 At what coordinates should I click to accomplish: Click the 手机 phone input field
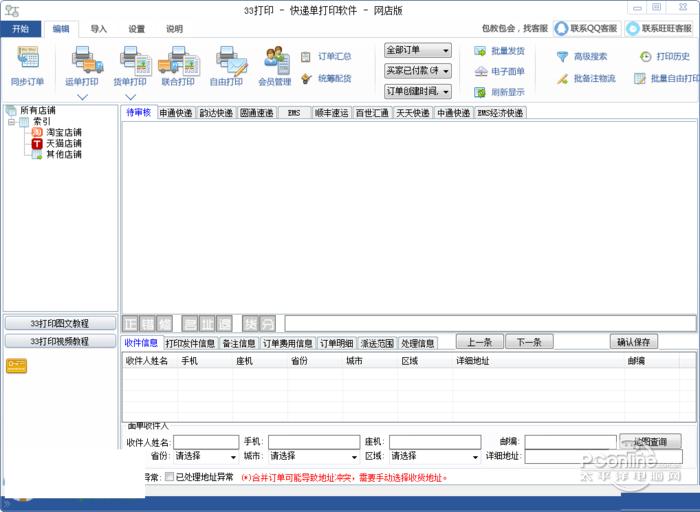[x=314, y=442]
